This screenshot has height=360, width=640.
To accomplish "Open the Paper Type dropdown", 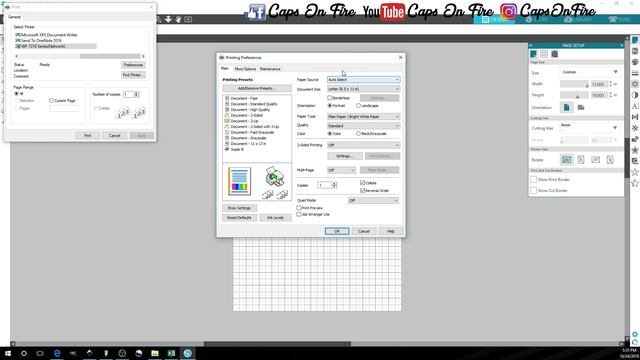I will pyautogui.click(x=363, y=117).
